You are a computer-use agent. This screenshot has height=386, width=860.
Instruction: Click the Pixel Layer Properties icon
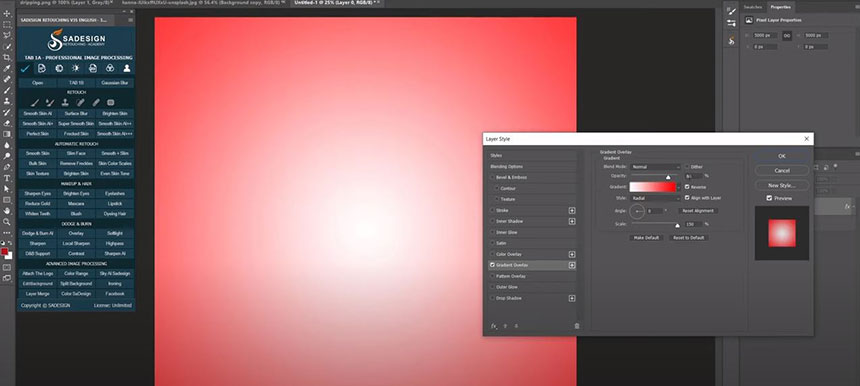[749, 20]
